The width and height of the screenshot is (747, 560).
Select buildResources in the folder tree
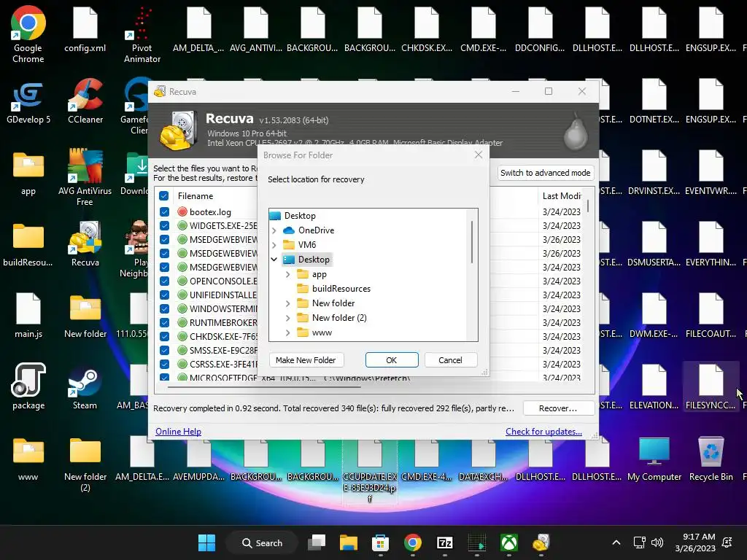click(333, 289)
